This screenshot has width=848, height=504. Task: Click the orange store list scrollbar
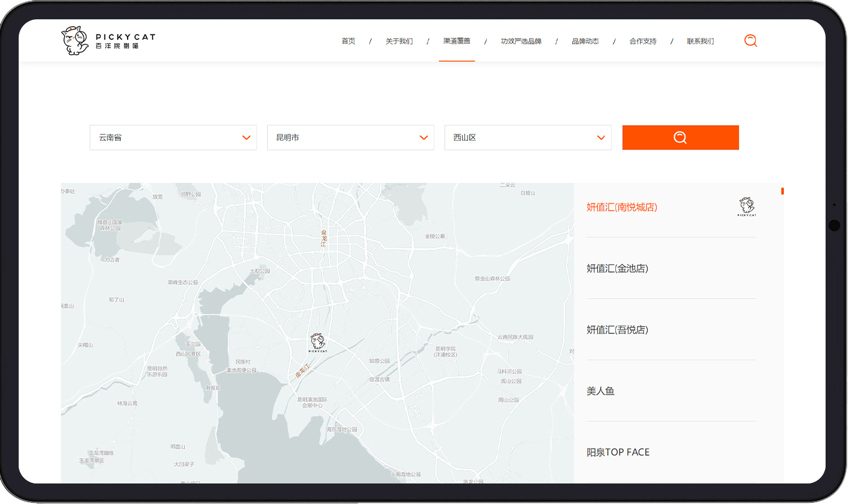tap(782, 191)
